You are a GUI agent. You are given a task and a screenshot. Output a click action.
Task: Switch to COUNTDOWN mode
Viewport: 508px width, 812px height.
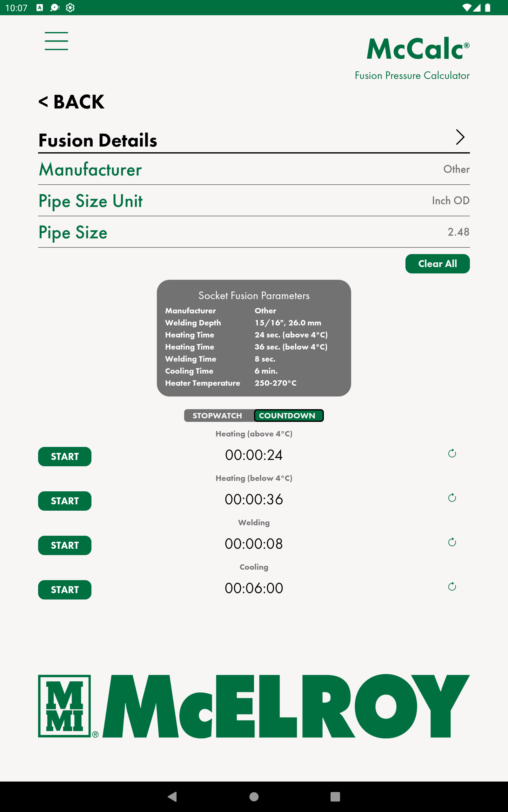pyautogui.click(x=289, y=416)
